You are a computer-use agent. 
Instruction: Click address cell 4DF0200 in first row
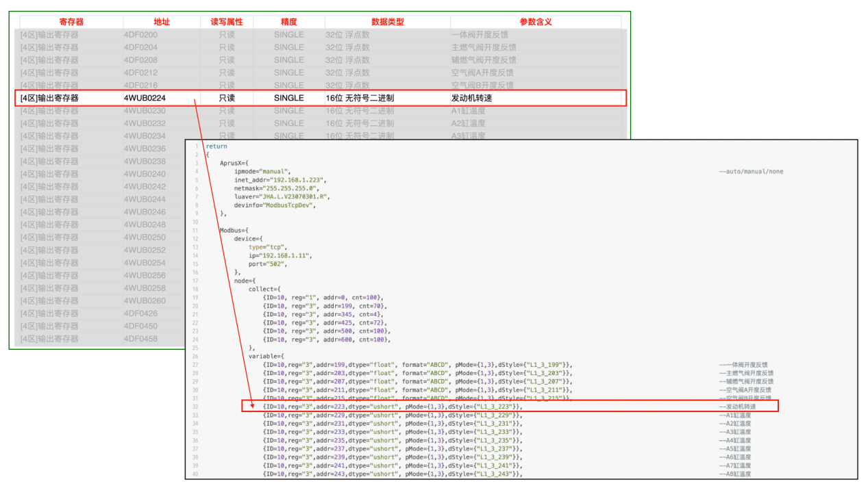coord(140,35)
